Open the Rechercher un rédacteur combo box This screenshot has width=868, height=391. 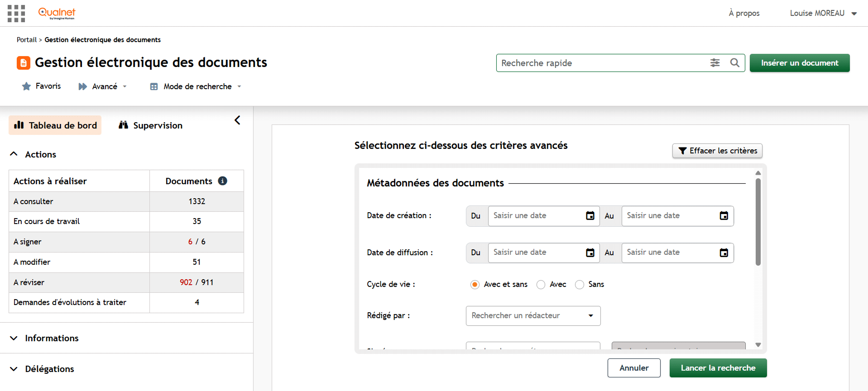533,316
